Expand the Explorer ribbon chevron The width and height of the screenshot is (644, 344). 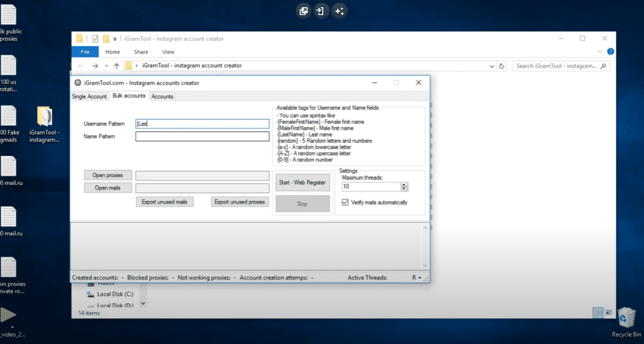[600, 52]
